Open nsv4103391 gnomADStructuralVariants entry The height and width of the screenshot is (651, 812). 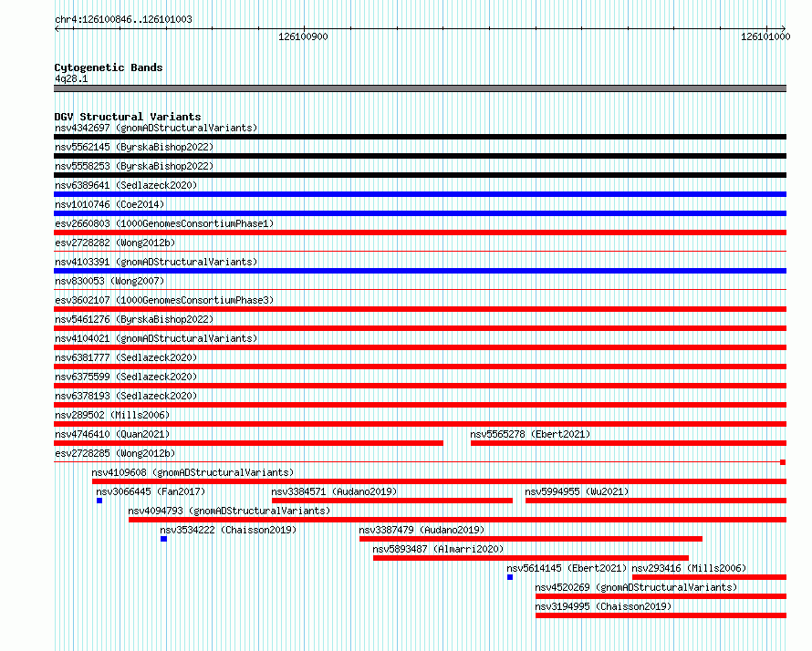coord(156,262)
